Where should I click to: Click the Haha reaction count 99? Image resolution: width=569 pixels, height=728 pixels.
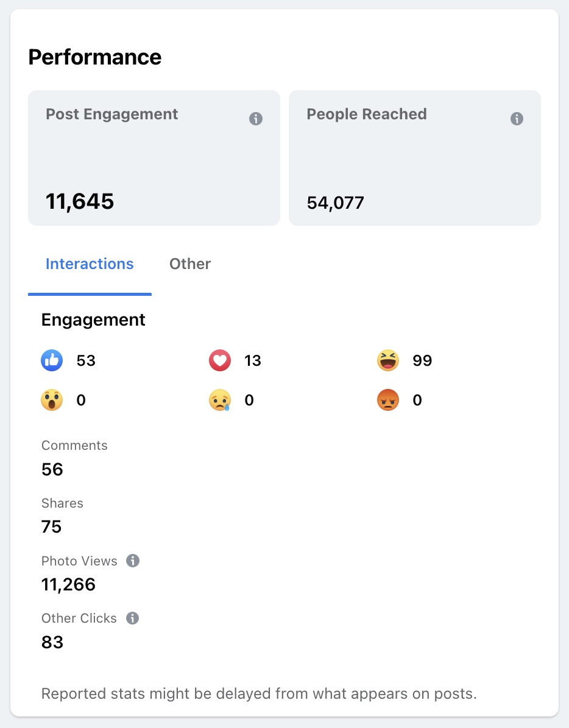coord(422,361)
